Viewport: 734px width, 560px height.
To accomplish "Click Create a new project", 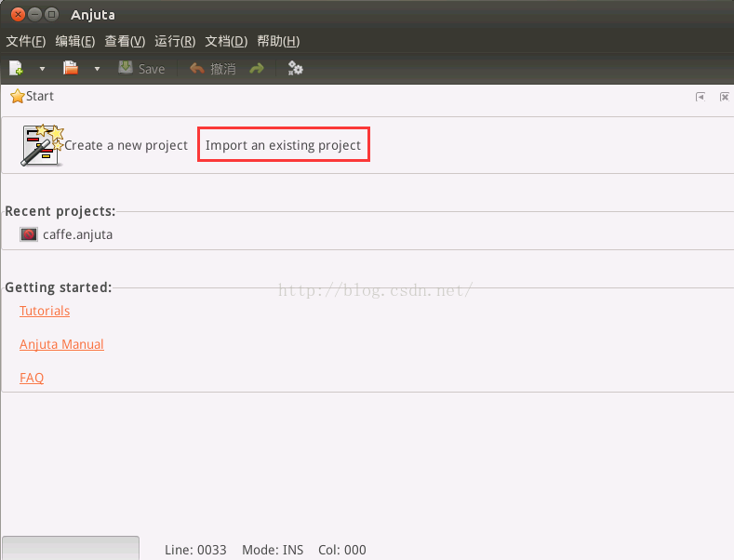I will click(126, 145).
